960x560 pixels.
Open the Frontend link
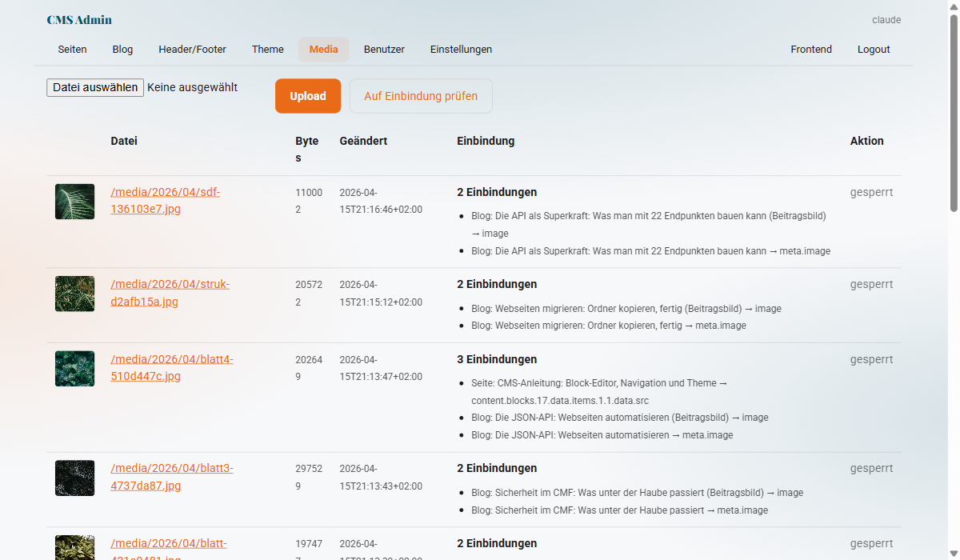click(x=811, y=49)
